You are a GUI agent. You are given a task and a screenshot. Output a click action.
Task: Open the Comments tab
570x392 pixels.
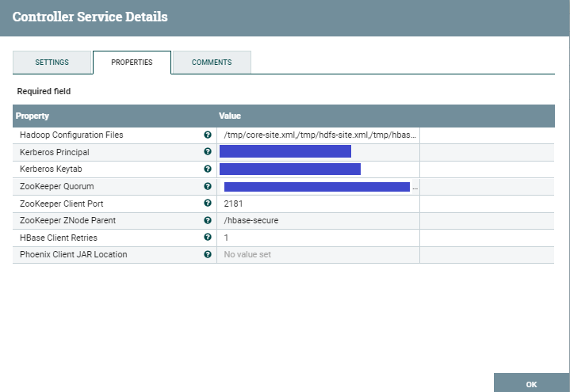212,63
